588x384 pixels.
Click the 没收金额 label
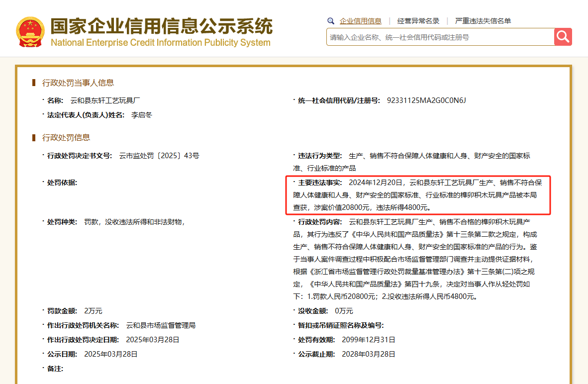coord(313,311)
